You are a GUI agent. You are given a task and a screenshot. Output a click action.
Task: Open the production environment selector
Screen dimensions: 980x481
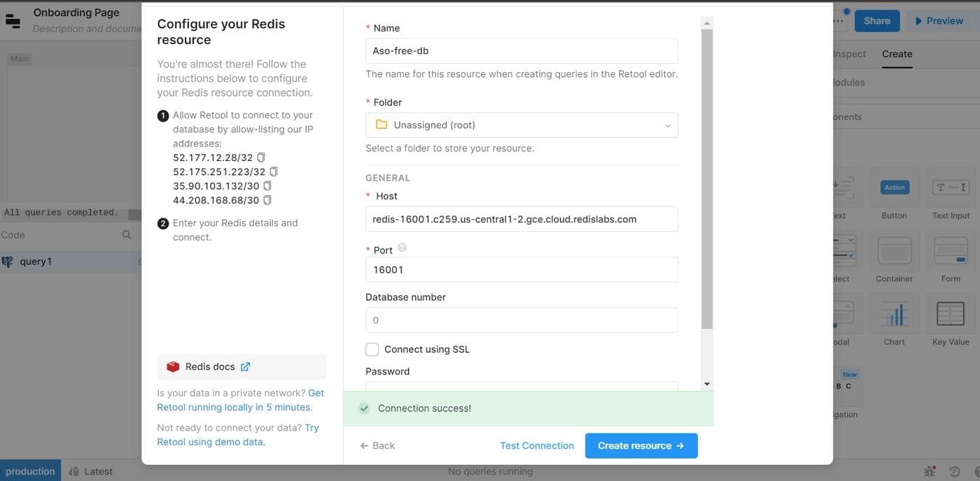30,471
